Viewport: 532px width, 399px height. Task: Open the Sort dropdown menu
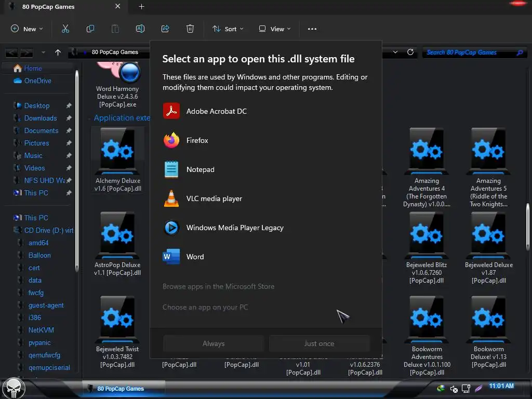click(228, 29)
